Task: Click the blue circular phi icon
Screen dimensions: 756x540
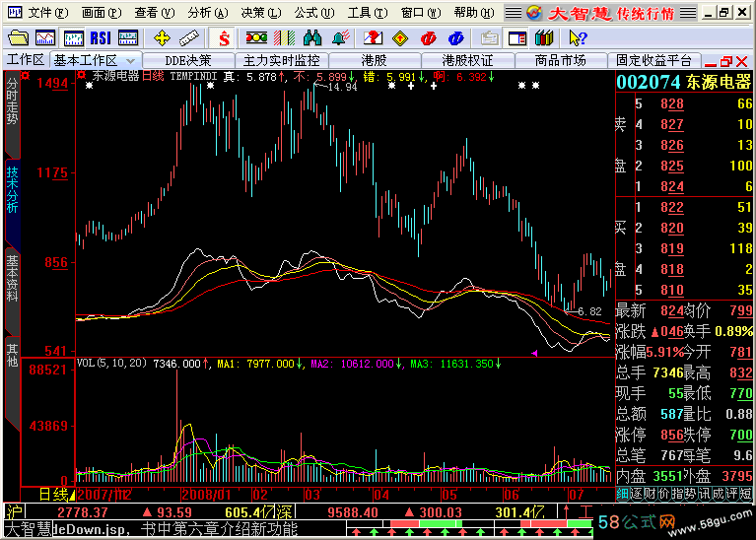Action: pyautogui.click(x=455, y=38)
